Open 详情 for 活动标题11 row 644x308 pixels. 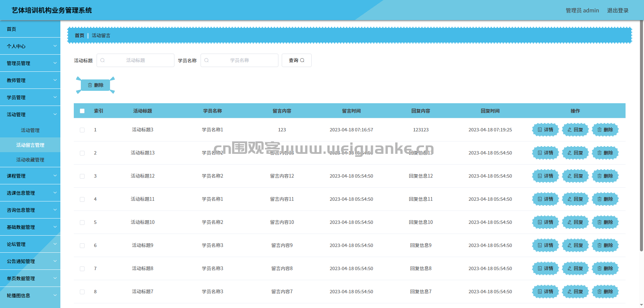(545, 199)
